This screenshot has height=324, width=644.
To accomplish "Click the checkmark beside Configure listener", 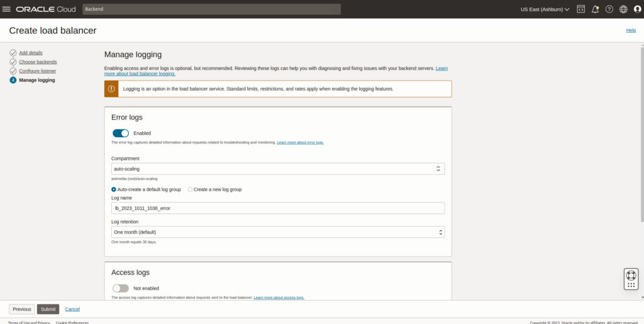I will [13, 71].
